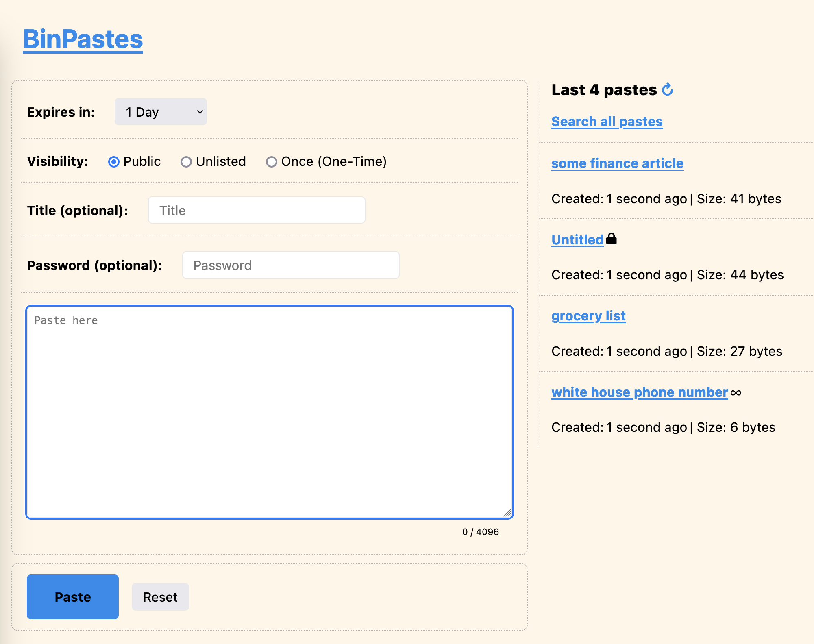814x644 pixels.
Task: Select the Public visibility option
Action: pos(114,162)
